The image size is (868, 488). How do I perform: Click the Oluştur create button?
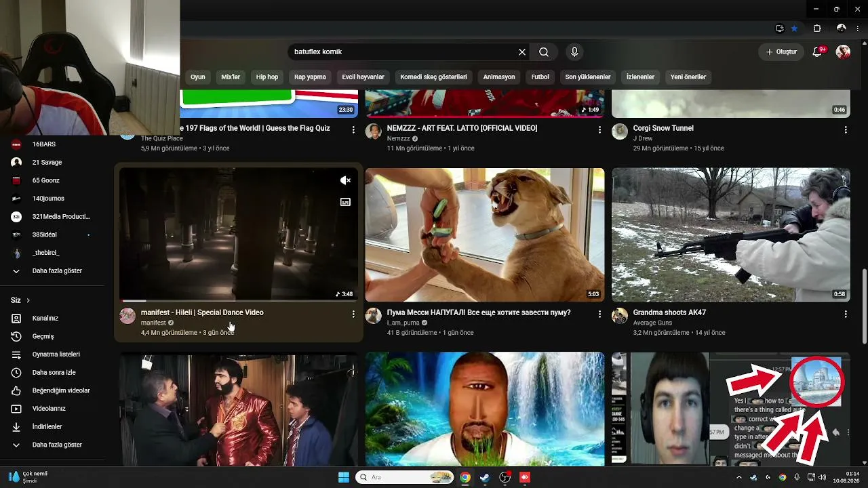781,52
